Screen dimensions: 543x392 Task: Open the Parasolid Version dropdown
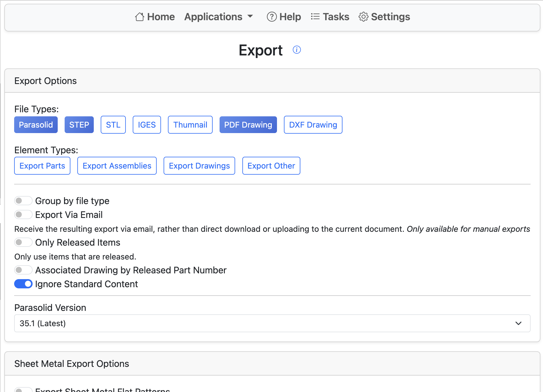(x=272, y=323)
